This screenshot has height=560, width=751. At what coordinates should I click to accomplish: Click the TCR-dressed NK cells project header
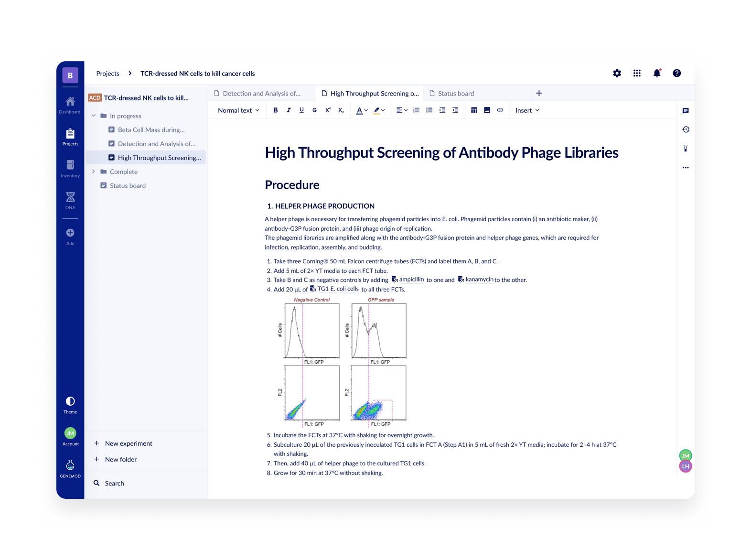coord(139,97)
